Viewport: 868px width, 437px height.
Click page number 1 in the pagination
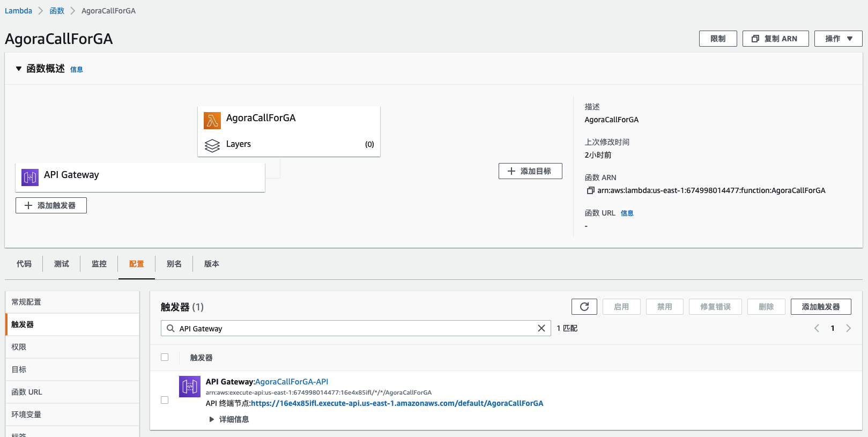(x=833, y=328)
